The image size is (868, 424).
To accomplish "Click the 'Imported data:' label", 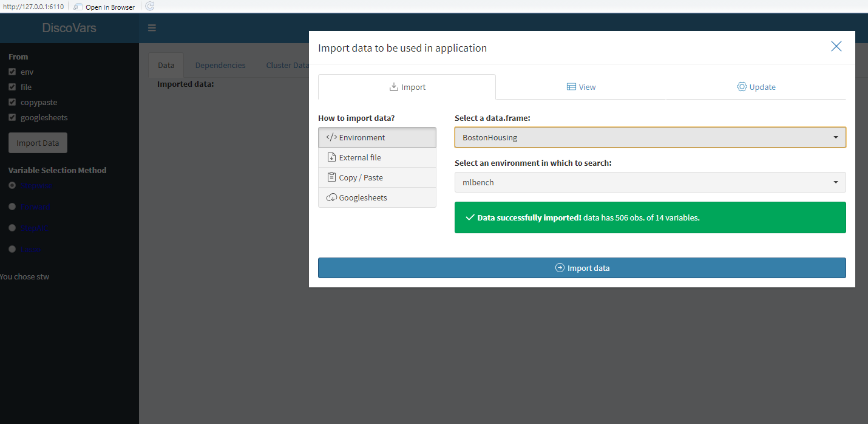I will [186, 84].
